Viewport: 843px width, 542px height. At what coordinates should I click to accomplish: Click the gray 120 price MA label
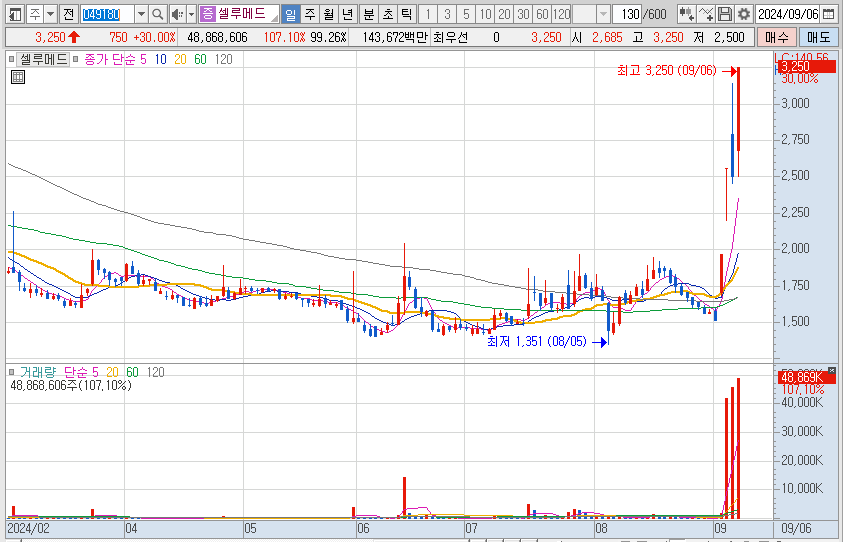[x=223, y=59]
